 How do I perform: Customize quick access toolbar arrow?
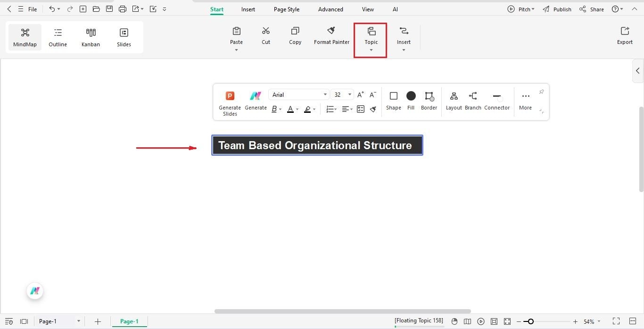[164, 9]
